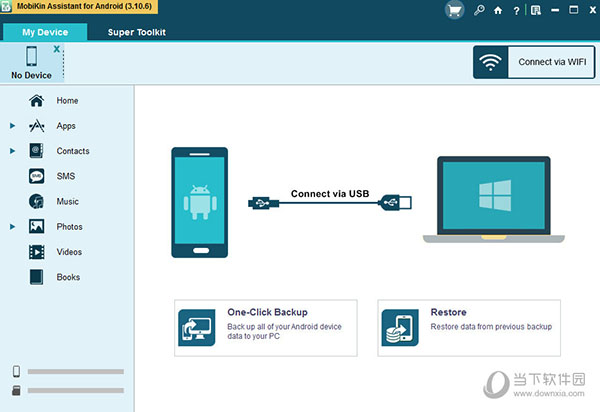Click SD card storage icon at bottom
Image resolution: width=600 pixels, height=412 pixels.
[16, 391]
